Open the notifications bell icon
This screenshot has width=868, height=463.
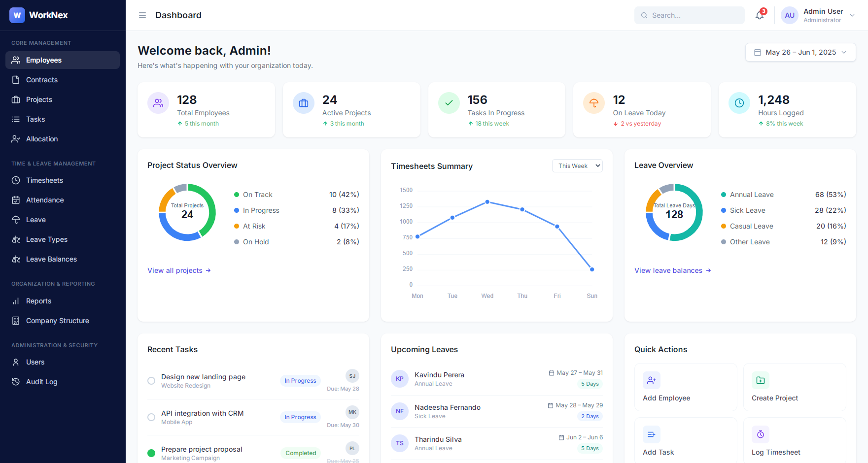click(760, 15)
